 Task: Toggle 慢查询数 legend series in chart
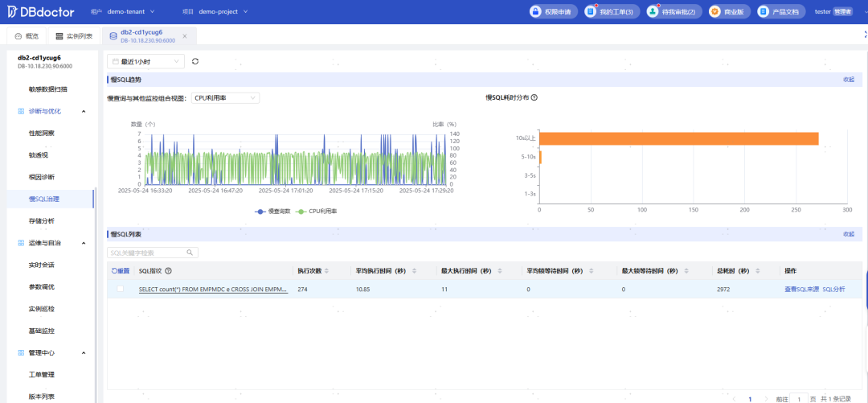pos(272,211)
